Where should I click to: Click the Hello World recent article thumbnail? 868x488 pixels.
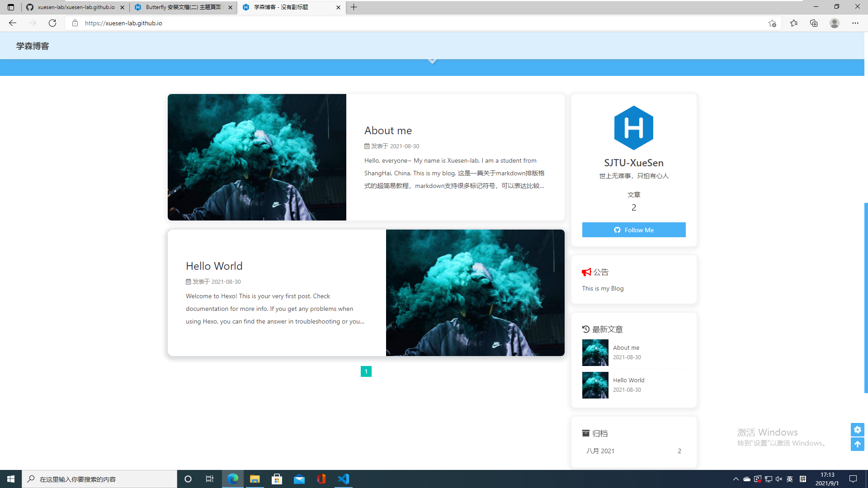click(595, 385)
